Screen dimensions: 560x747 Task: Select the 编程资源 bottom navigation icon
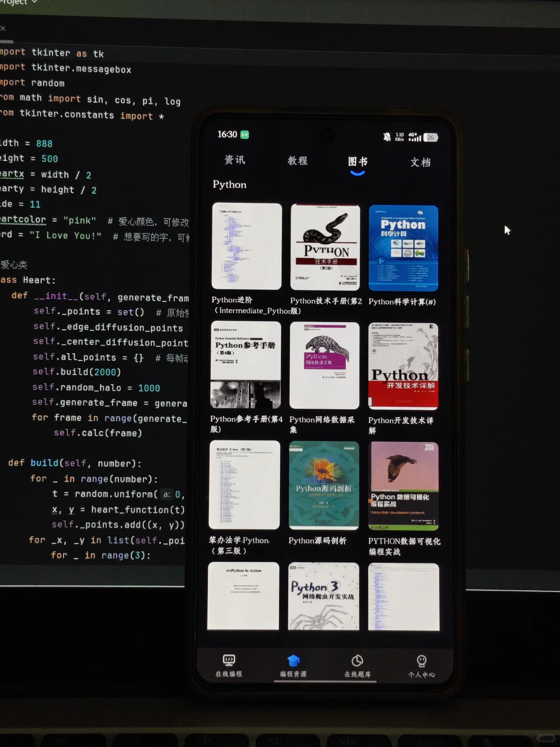pos(293,666)
